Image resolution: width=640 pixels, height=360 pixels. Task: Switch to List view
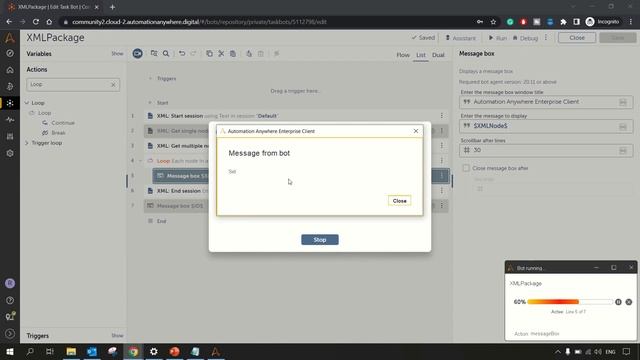pos(421,55)
